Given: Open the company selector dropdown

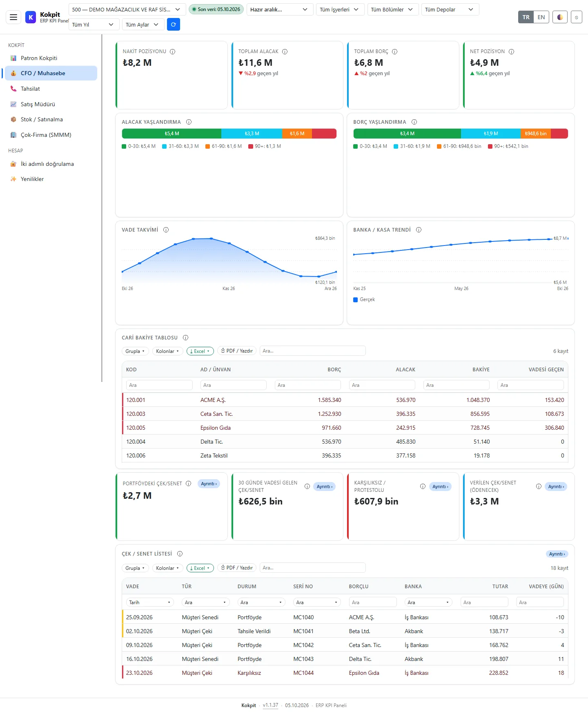Looking at the screenshot, I should click(127, 9).
